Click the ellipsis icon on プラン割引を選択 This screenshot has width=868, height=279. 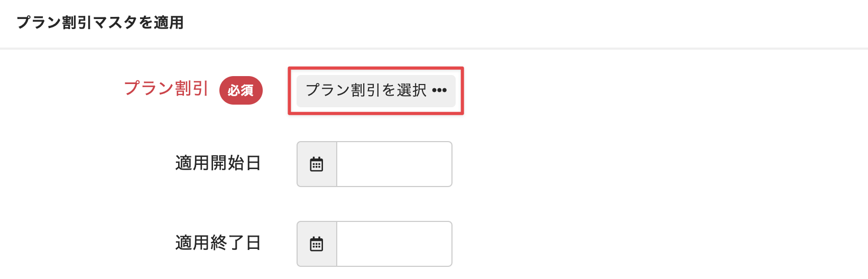tap(439, 90)
